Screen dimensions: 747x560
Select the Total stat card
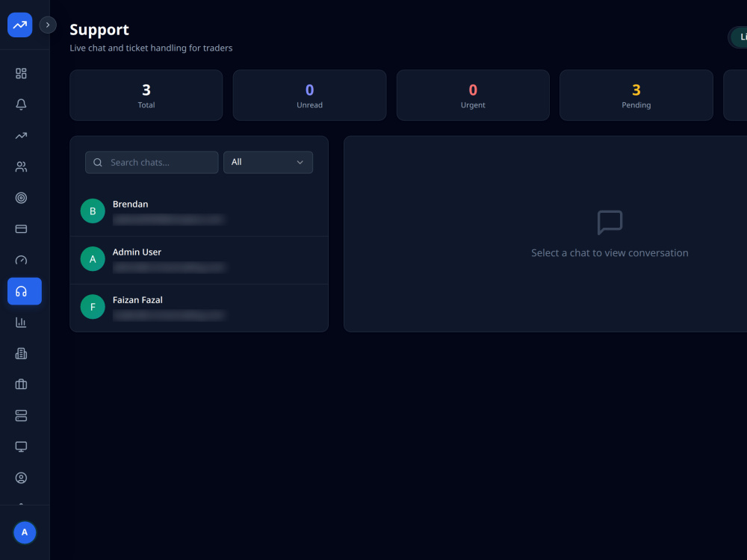pyautogui.click(x=146, y=96)
